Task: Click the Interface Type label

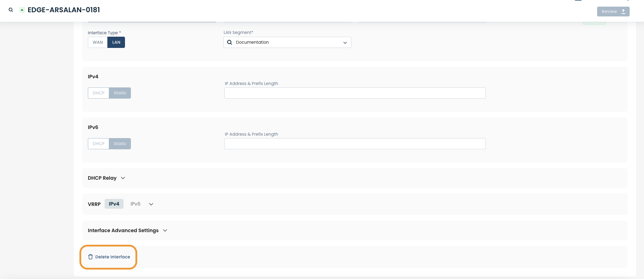Action: pyautogui.click(x=104, y=33)
